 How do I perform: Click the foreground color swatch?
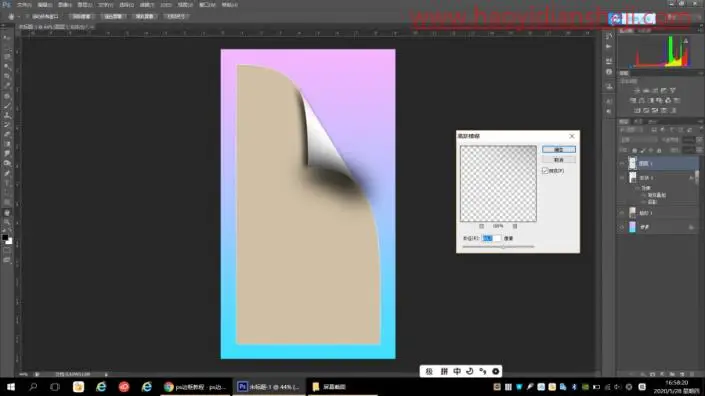[5, 237]
